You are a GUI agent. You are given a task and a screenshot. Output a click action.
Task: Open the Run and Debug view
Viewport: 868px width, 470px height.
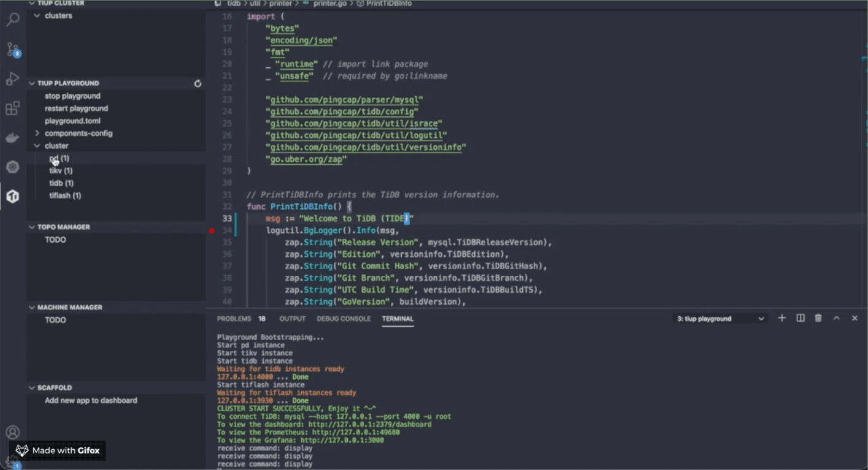pos(12,79)
